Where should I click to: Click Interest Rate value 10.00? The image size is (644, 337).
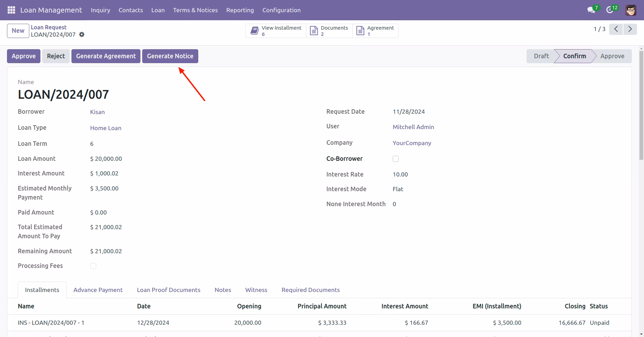coord(400,174)
